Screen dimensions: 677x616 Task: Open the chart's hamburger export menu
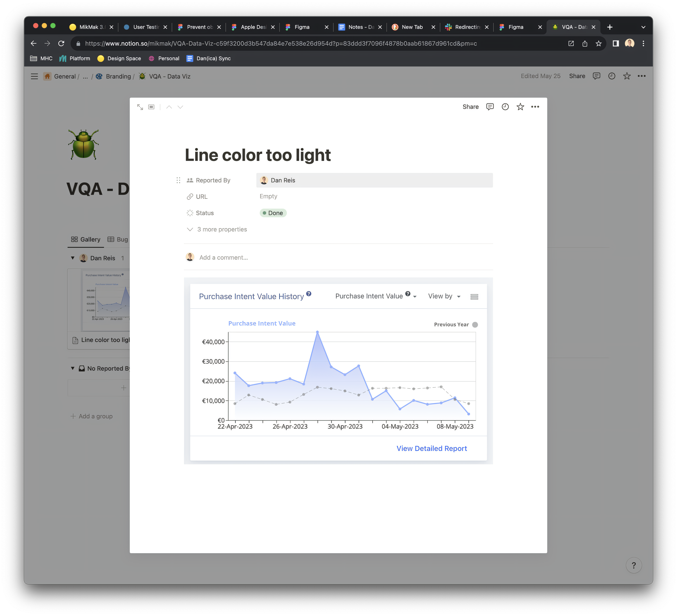click(x=474, y=296)
